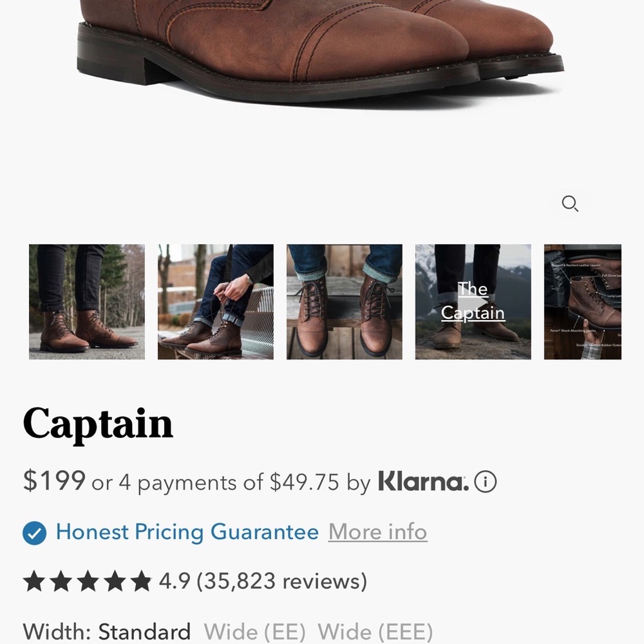
Task: Select the first boots-on-gravel thumbnail
Action: 86,301
